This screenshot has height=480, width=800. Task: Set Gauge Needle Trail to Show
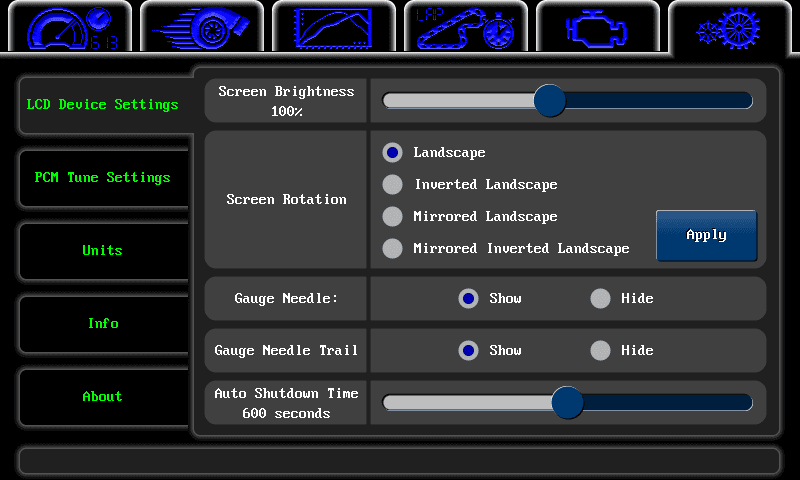(x=468, y=350)
